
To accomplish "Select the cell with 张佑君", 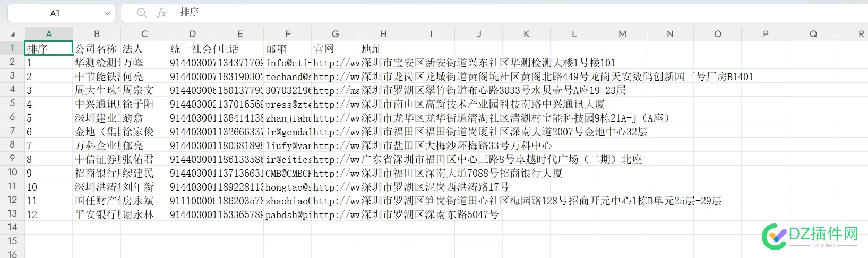I will (144, 159).
